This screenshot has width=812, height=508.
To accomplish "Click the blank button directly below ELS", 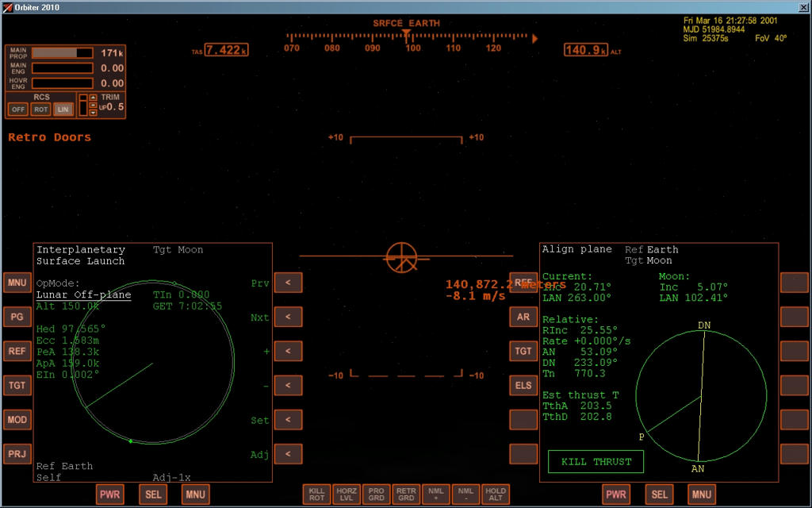I will pyautogui.click(x=523, y=419).
